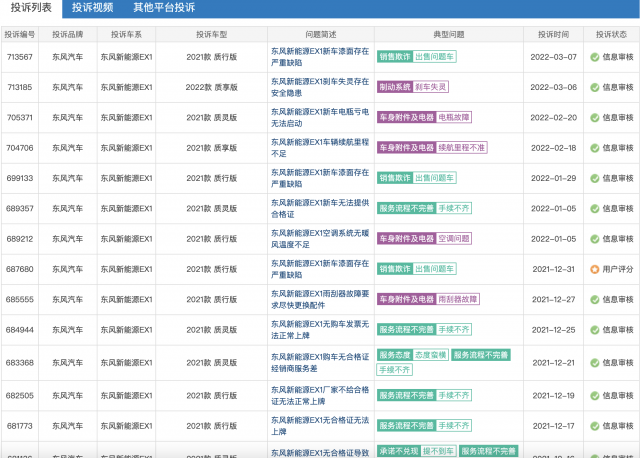Open the 无购车发票无法正常上牌 link

coord(320,330)
